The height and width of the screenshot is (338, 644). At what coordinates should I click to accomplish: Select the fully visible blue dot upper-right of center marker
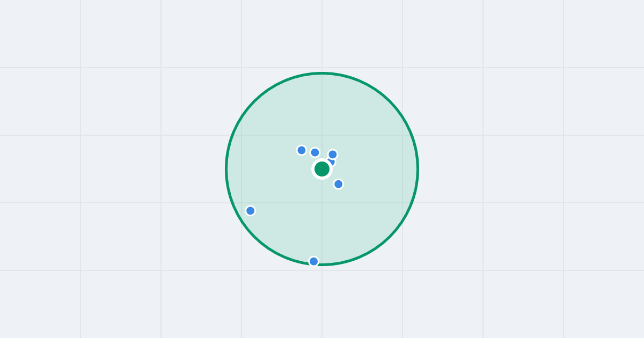(333, 155)
